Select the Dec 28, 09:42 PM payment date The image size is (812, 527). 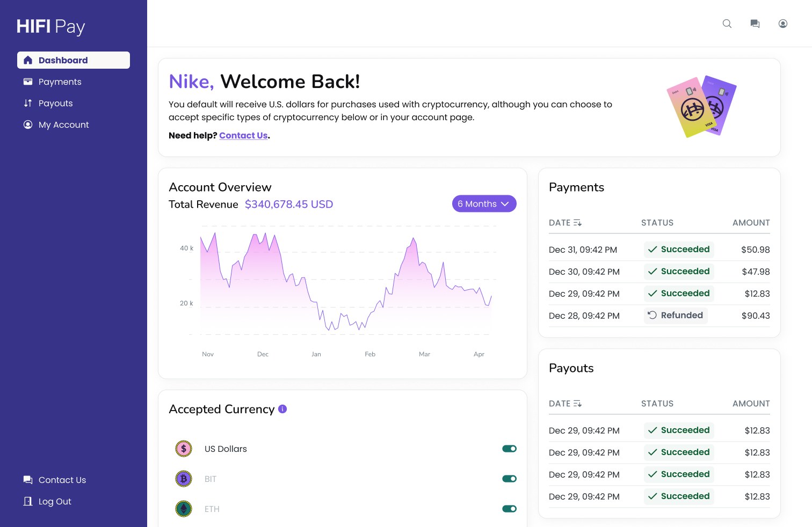click(x=584, y=316)
